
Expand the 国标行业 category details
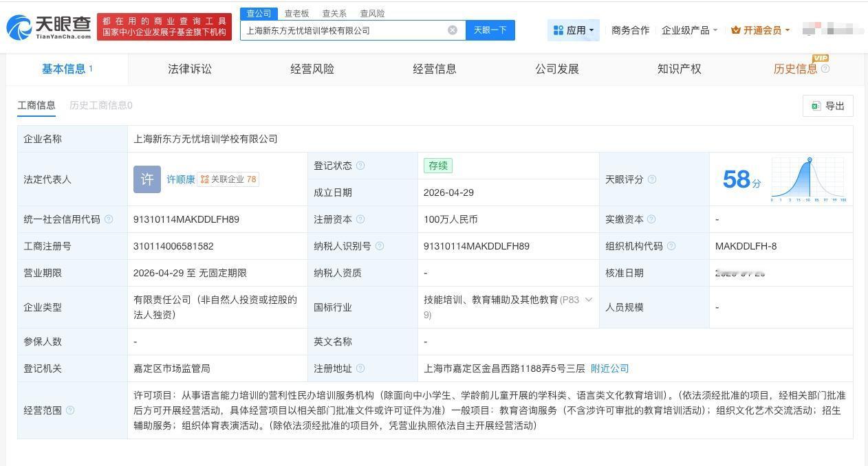[x=588, y=300]
